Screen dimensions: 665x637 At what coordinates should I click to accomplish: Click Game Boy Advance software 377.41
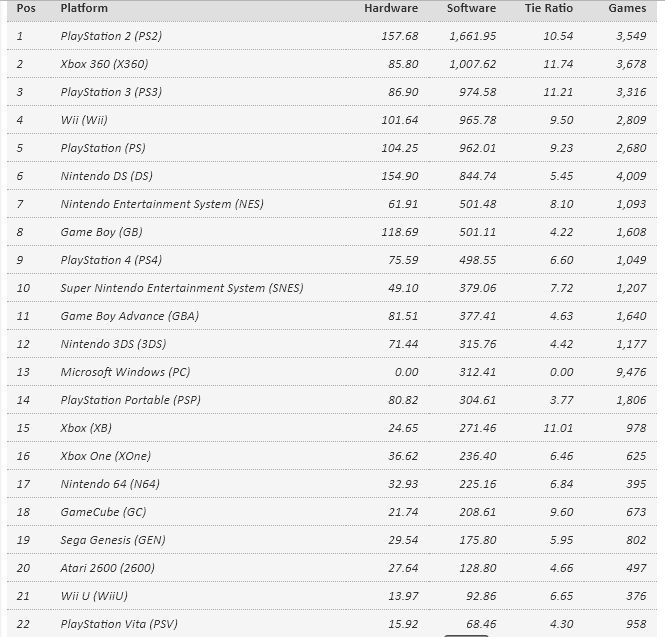pos(478,316)
